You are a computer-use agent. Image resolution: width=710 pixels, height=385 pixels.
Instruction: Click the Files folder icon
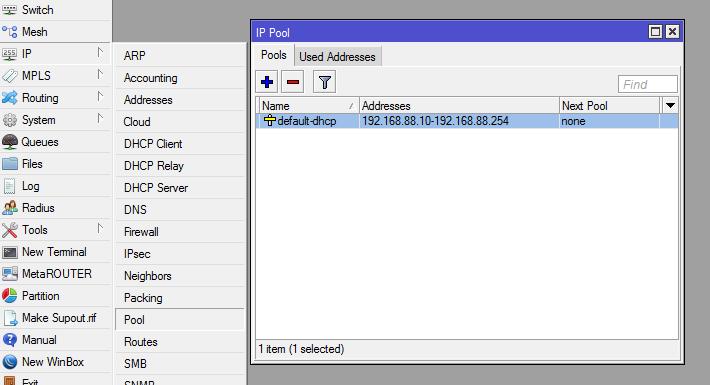[x=10, y=164]
